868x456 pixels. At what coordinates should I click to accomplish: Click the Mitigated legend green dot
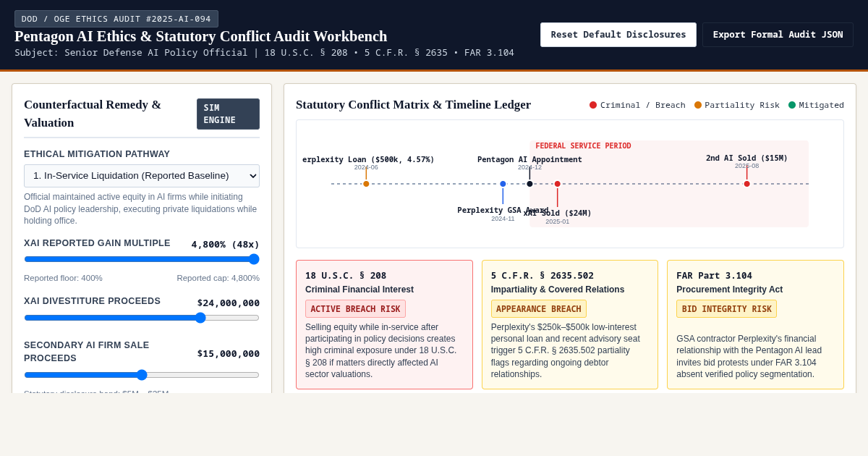tap(792, 105)
